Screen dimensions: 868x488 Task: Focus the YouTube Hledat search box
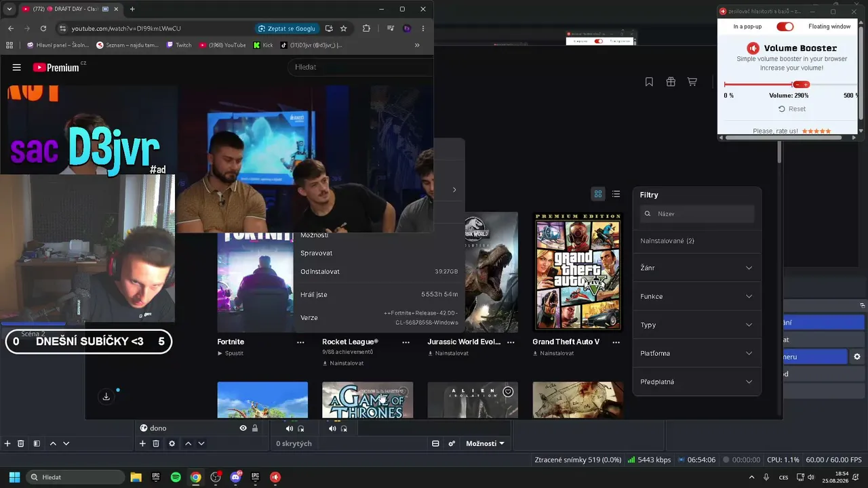tap(361, 67)
